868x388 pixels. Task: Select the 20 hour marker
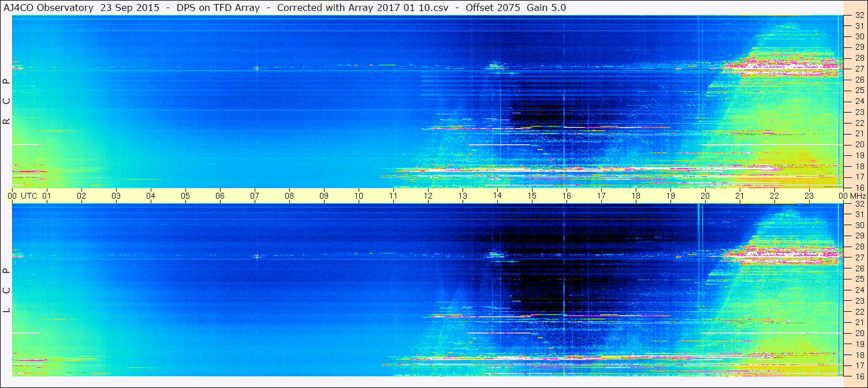(x=705, y=196)
